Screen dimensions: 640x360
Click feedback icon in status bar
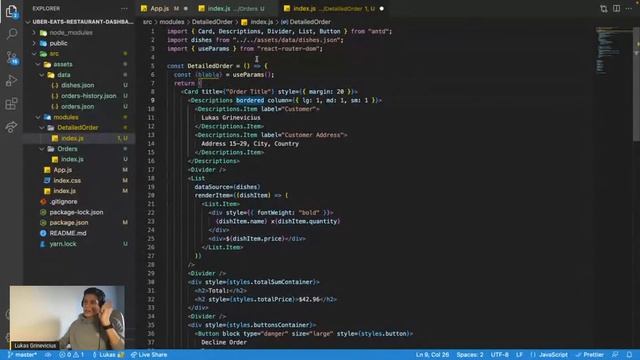click(x=616, y=355)
